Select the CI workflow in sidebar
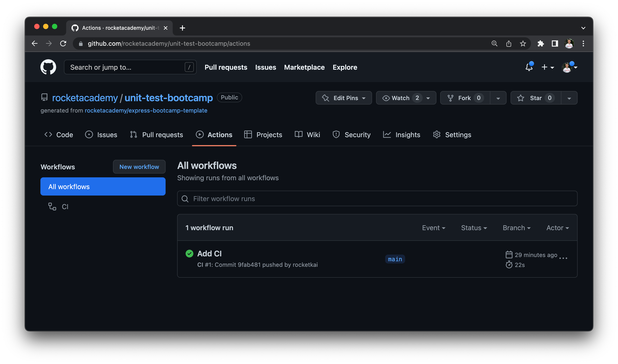This screenshot has height=364, width=618. [65, 207]
